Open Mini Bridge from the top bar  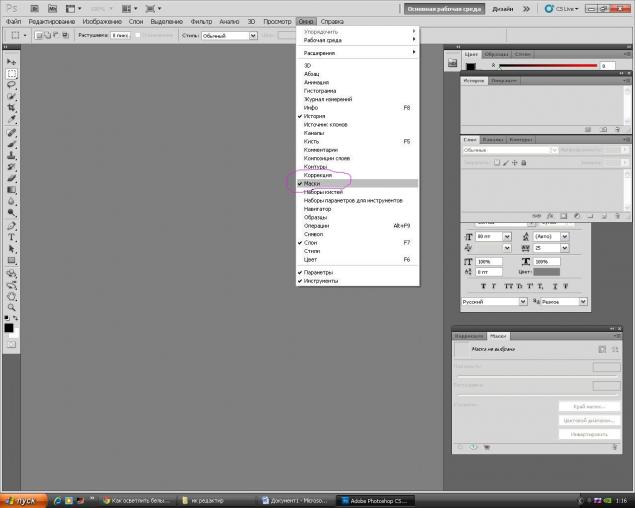52,9
